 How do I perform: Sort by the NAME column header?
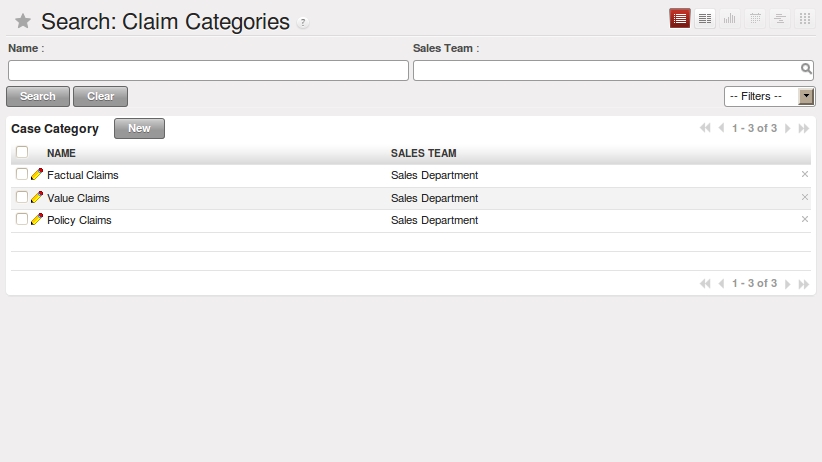(61, 153)
